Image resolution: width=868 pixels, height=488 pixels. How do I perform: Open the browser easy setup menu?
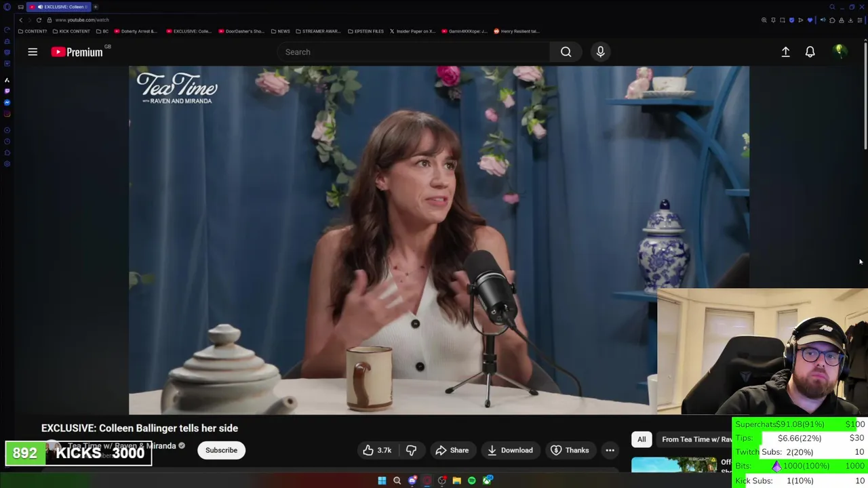860,20
